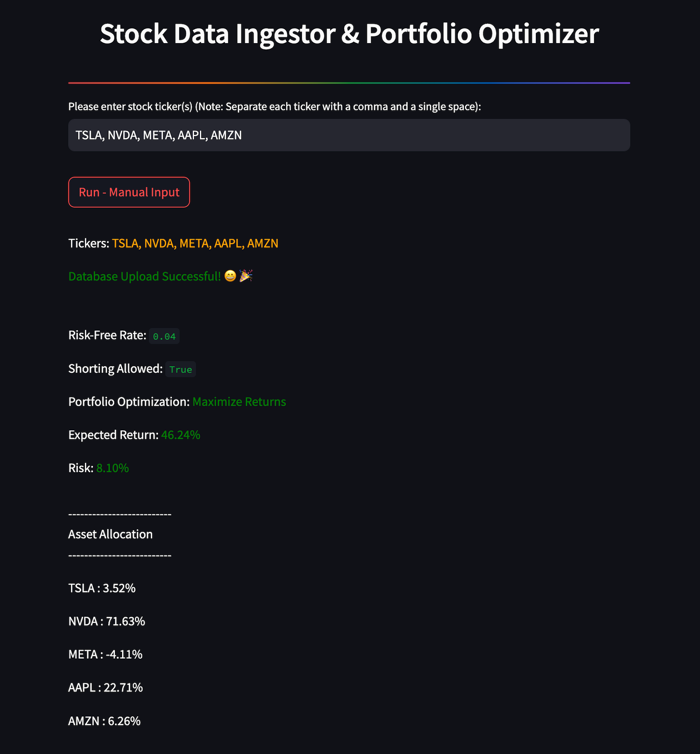Click the ticker entry instruction label
The image size is (700, 754).
coord(275,107)
